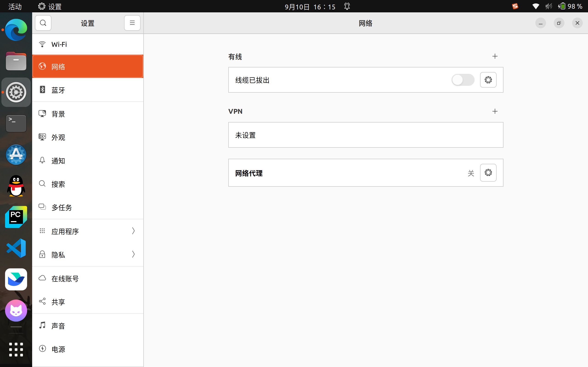Open the date and time clock menu
This screenshot has height=367, width=588.
point(310,6)
